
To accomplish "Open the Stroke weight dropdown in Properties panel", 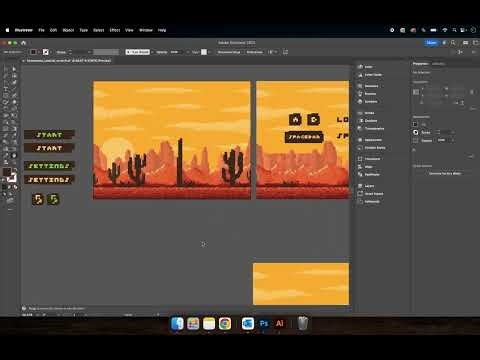I will click(x=453, y=132).
